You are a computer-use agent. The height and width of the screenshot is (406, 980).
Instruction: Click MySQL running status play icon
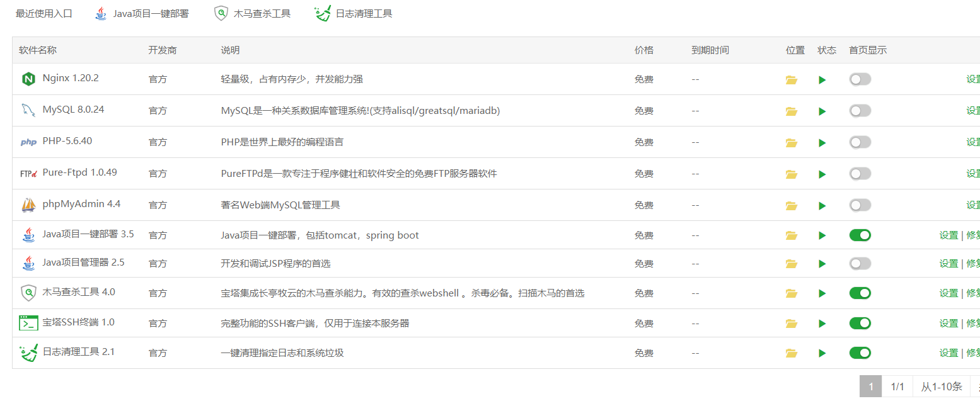(822, 111)
